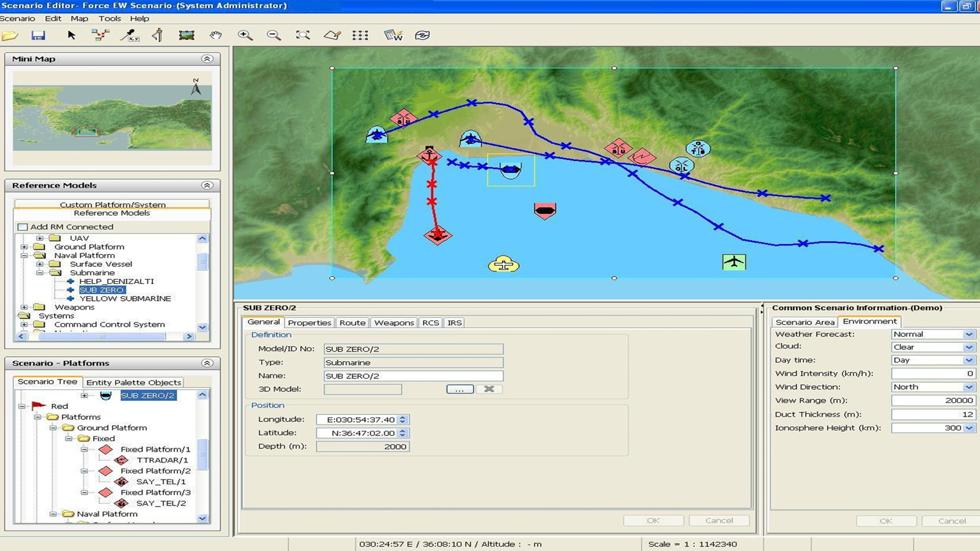Image resolution: width=980 pixels, height=551 pixels.
Task: Select YELLOW SUBMARINE in Reference Models tree
Action: click(x=126, y=298)
